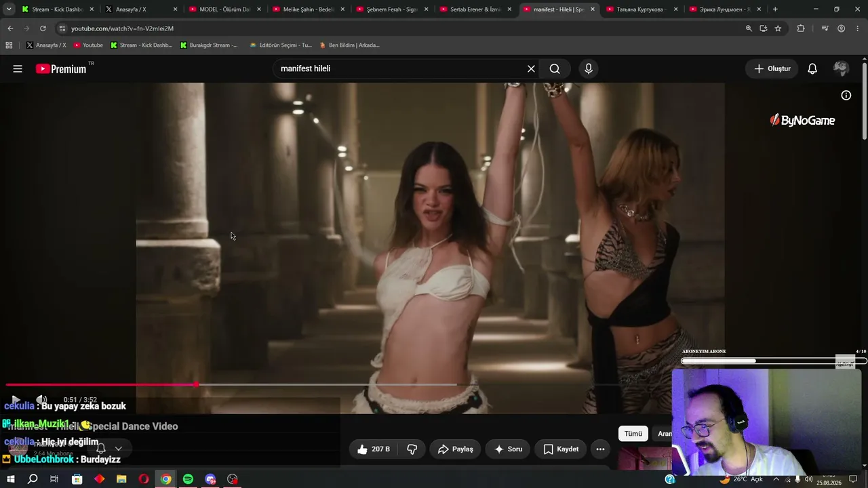Click the address bar URL
The height and width of the screenshot is (488, 868).
coord(122,28)
